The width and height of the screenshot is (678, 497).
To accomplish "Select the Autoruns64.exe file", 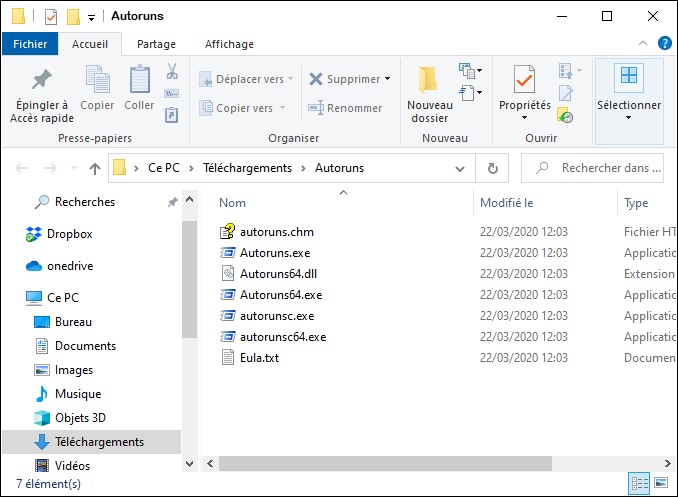I will coord(280,295).
